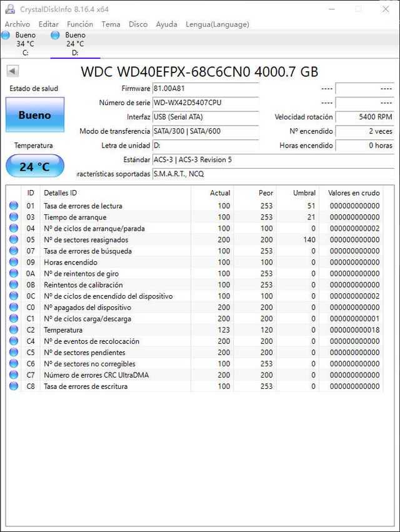Click the 'Nº de sectores pendientes' row text

tap(84, 353)
